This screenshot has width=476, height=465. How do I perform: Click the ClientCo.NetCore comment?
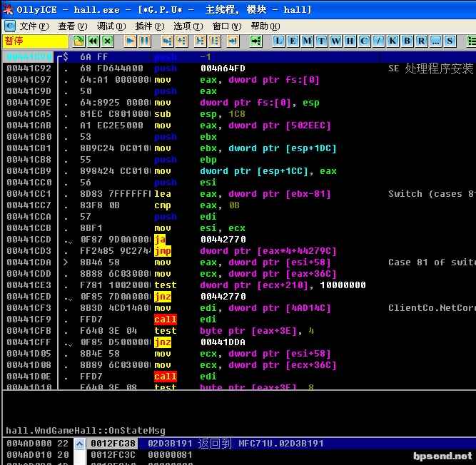click(x=432, y=308)
